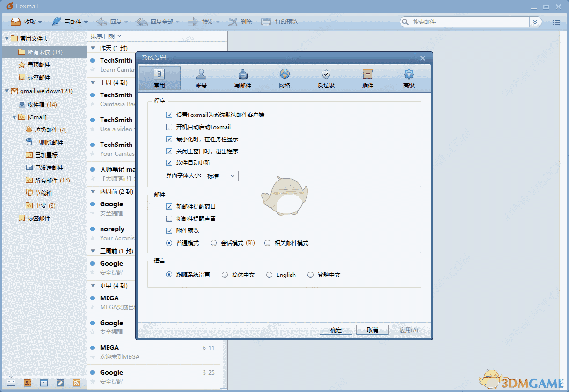Select the 网络 settings icon
569x392 pixels.
click(x=284, y=78)
